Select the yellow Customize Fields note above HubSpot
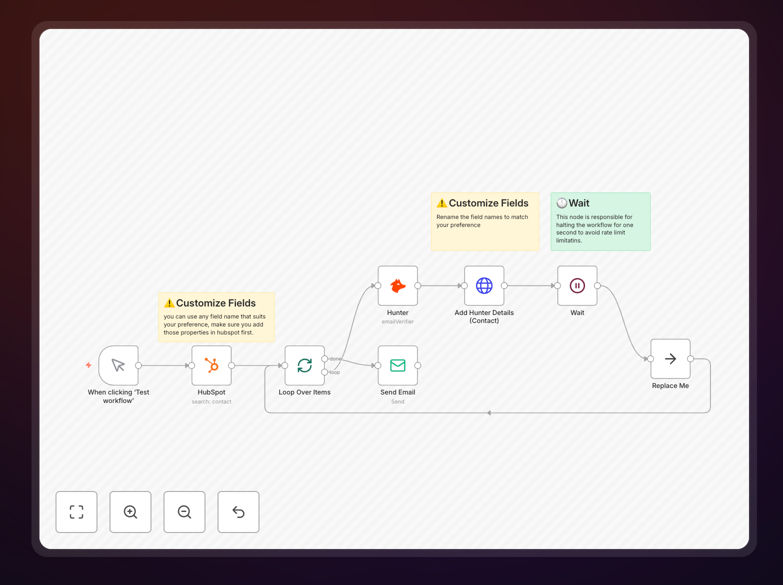 coord(217,317)
